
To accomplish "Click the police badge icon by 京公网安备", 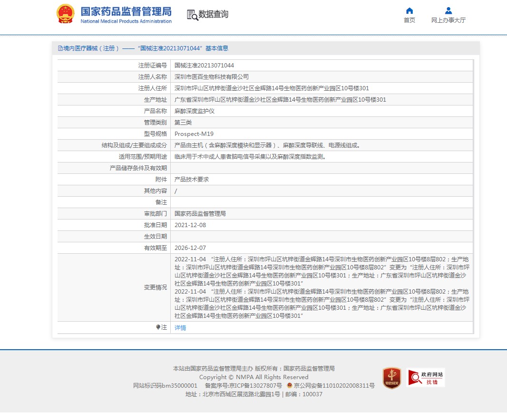I will pos(289,385).
